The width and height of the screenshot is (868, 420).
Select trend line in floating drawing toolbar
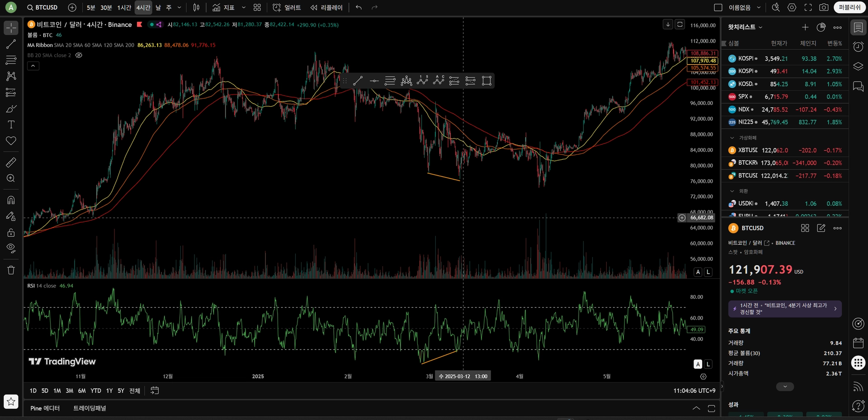coord(358,81)
